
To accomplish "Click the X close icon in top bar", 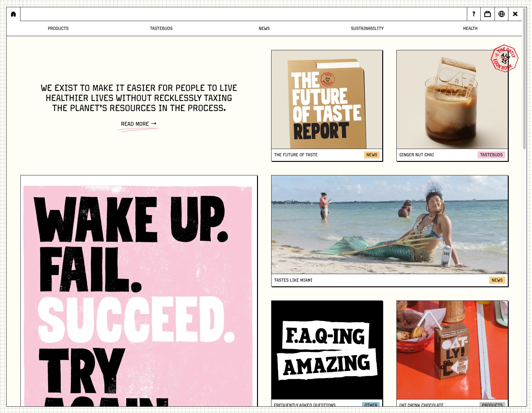I will (x=515, y=14).
